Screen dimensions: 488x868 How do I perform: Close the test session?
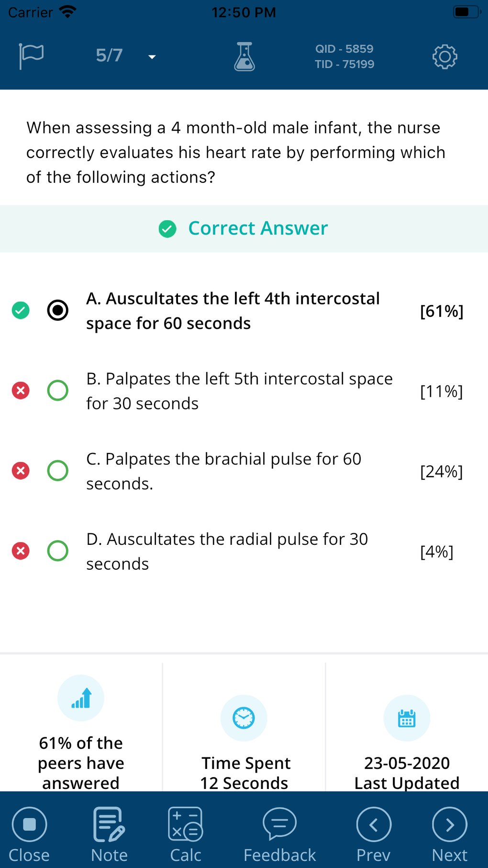click(x=29, y=834)
